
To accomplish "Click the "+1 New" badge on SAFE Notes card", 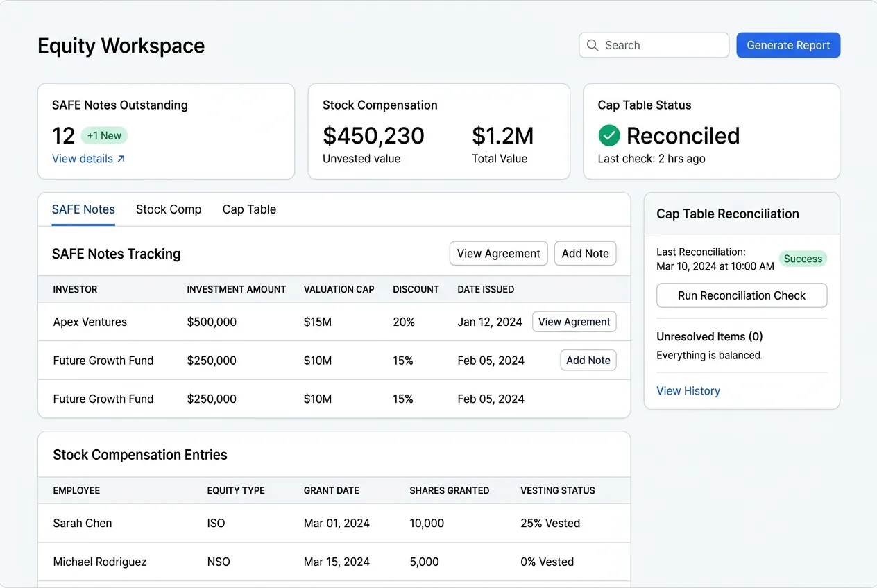I will point(103,135).
